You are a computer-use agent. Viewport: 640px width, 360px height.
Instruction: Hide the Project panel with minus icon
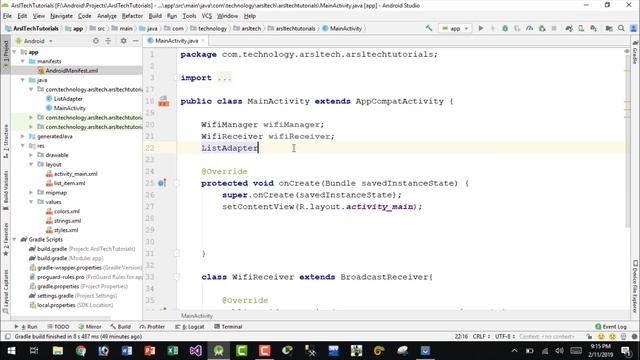pyautogui.click(x=136, y=41)
